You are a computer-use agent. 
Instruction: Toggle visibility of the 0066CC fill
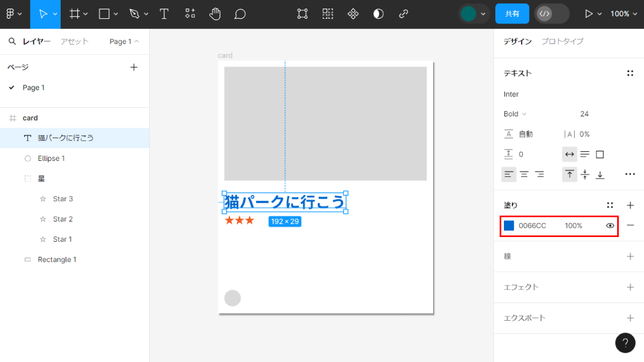tap(610, 226)
